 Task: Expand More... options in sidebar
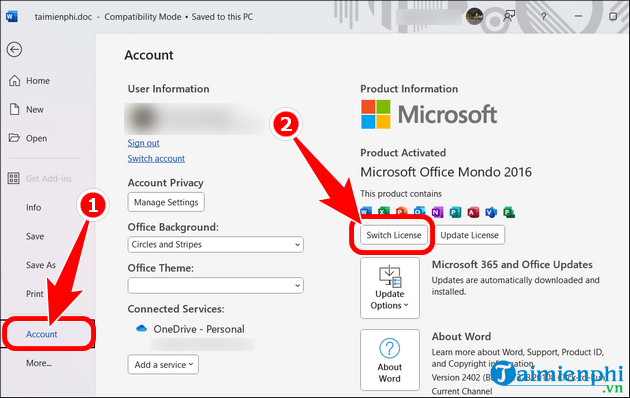[39, 363]
